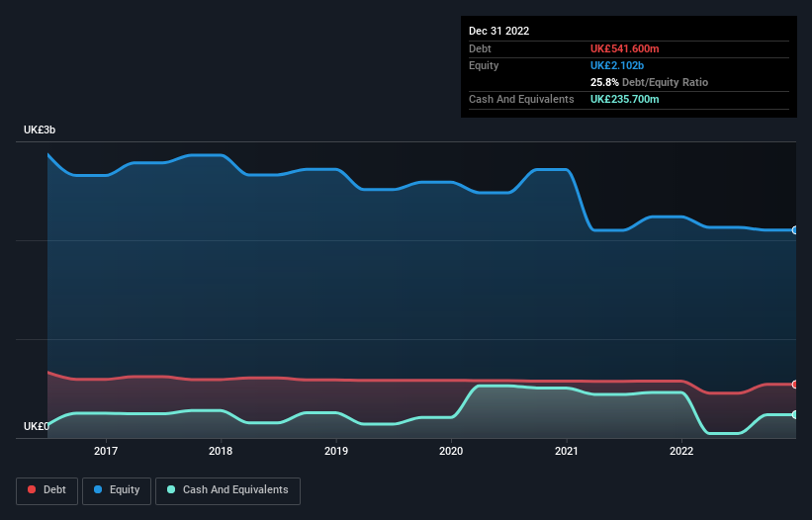Click the UK£2.102b equity value
The width and height of the screenshot is (812, 520).
(x=617, y=65)
